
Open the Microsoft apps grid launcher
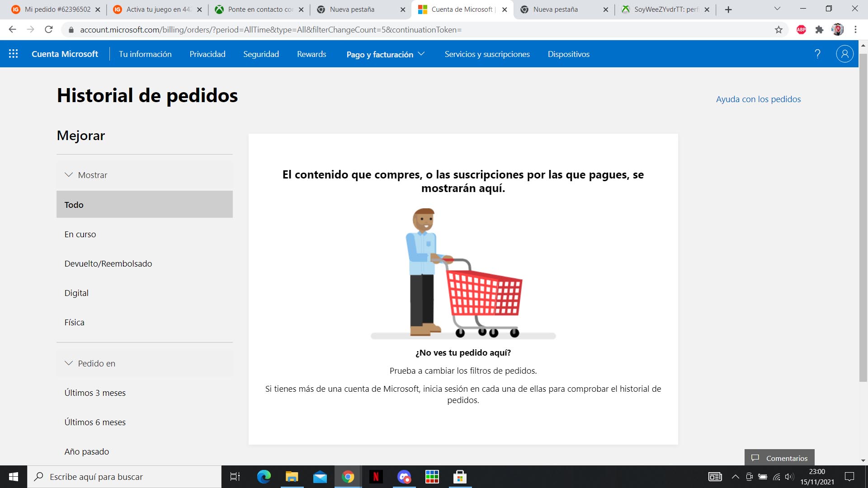(x=14, y=54)
